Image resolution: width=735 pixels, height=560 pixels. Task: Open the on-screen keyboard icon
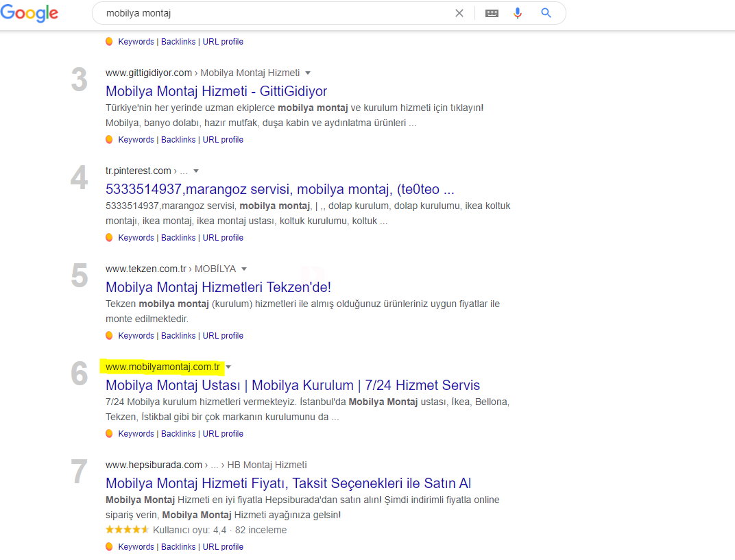(x=492, y=14)
